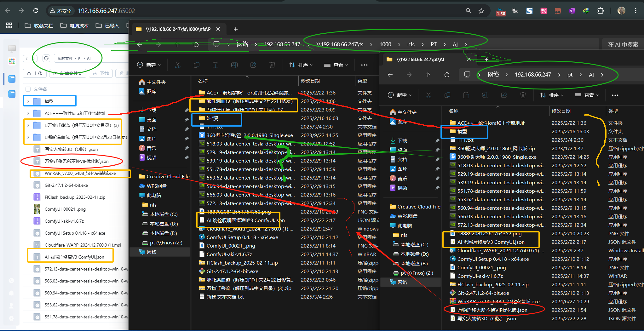The image size is (644, 331).
Task: Click Rename icon in middle Explorer toolbar
Action: tap(234, 65)
